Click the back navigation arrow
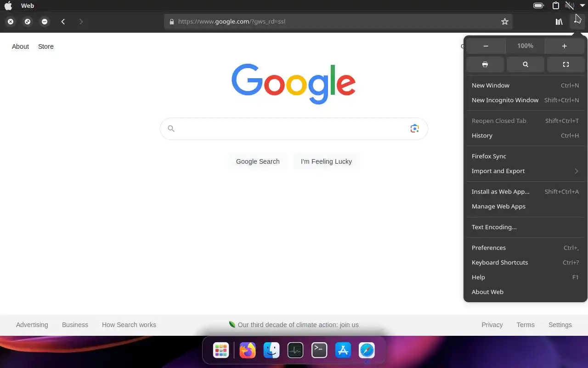 click(63, 22)
